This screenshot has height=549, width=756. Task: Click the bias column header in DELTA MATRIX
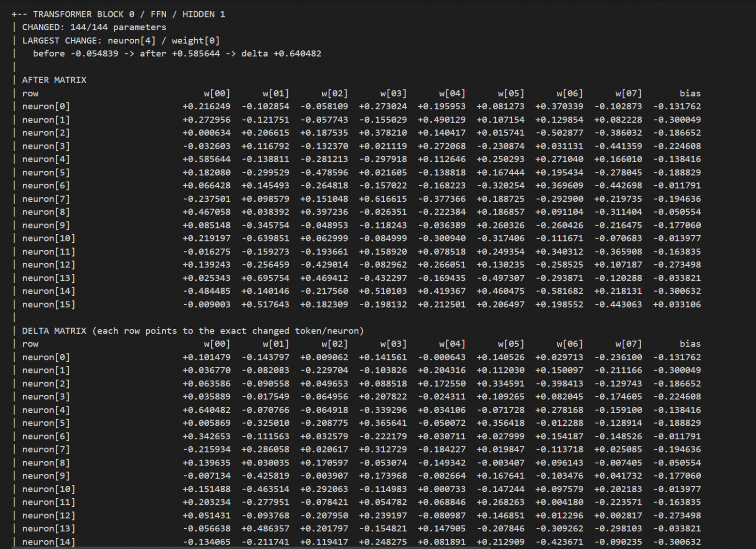pos(690,344)
